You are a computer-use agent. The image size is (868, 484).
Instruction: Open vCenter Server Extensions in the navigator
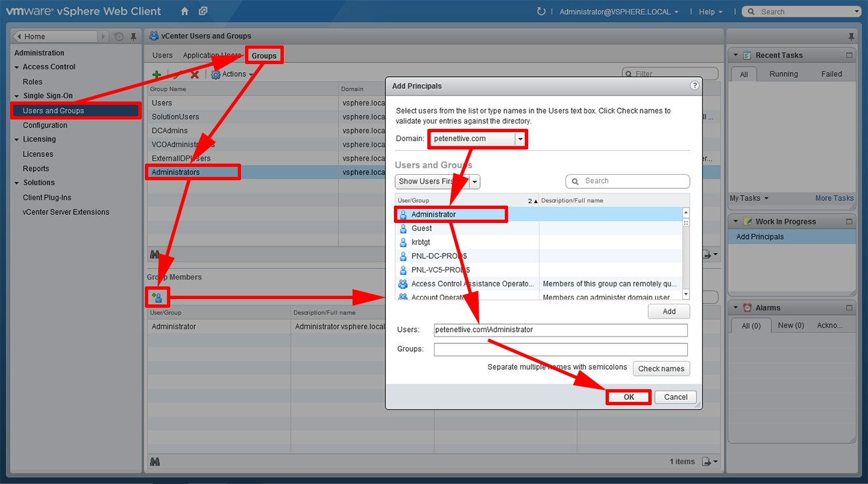[x=66, y=212]
